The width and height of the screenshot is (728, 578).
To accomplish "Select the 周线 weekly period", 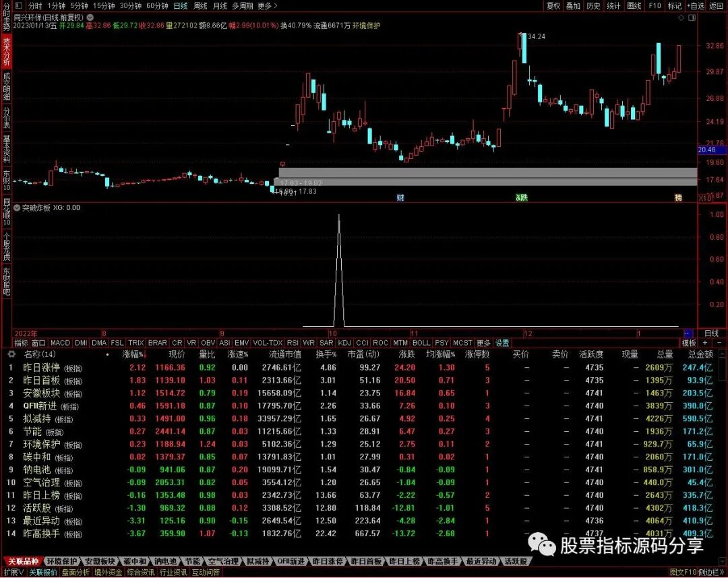I will (200, 5).
